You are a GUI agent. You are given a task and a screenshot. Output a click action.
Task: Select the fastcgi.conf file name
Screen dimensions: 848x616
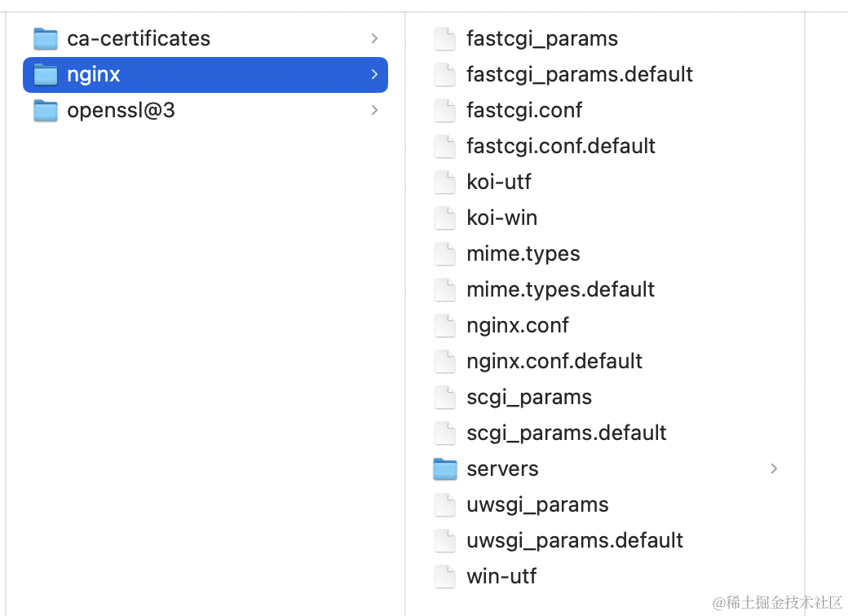click(x=524, y=110)
